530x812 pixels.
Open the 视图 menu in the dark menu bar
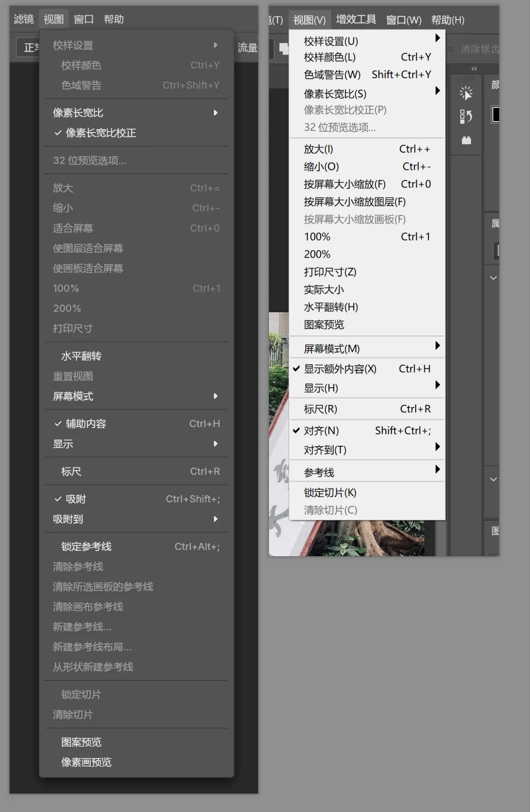53,19
